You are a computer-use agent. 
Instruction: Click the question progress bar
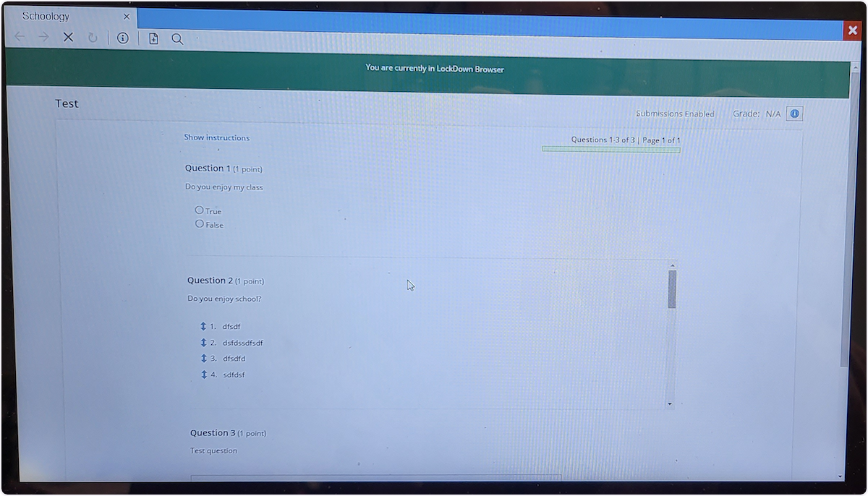coord(611,149)
